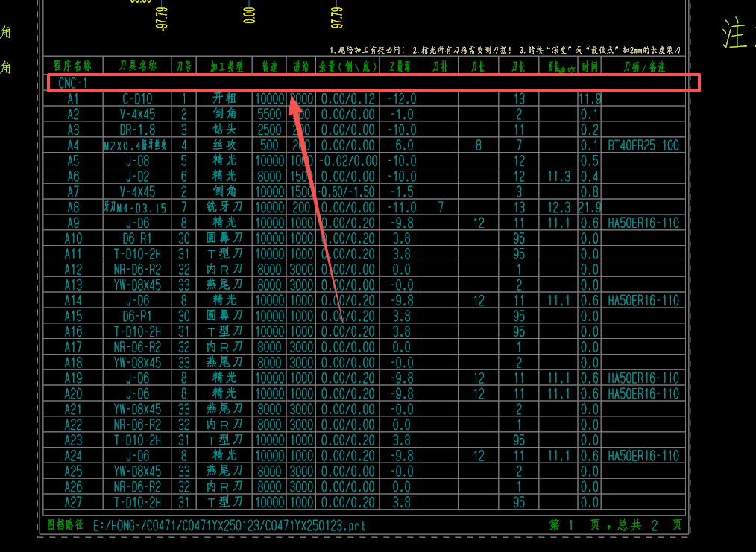Select program name cell A25

[73, 471]
